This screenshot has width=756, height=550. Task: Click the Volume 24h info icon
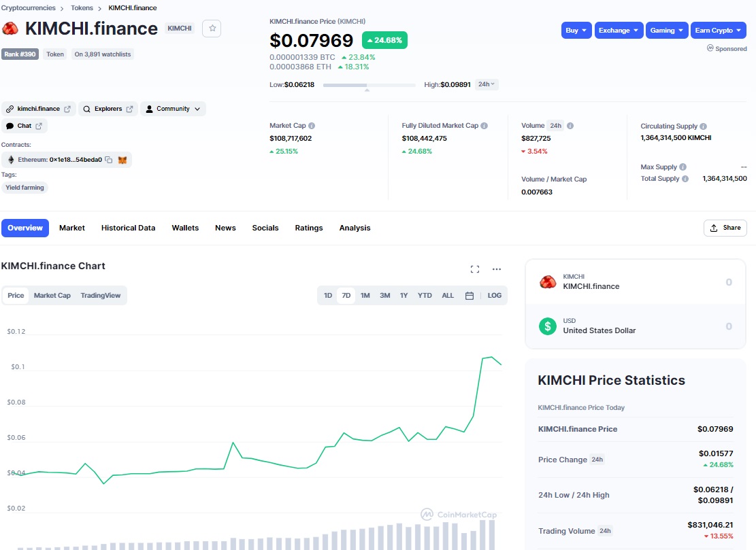pyautogui.click(x=570, y=126)
